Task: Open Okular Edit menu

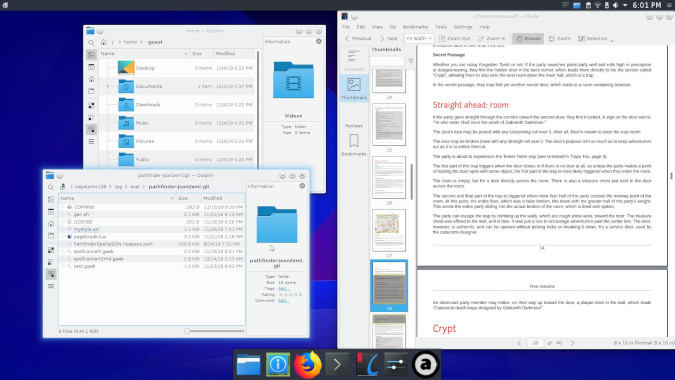Action: 361,27
